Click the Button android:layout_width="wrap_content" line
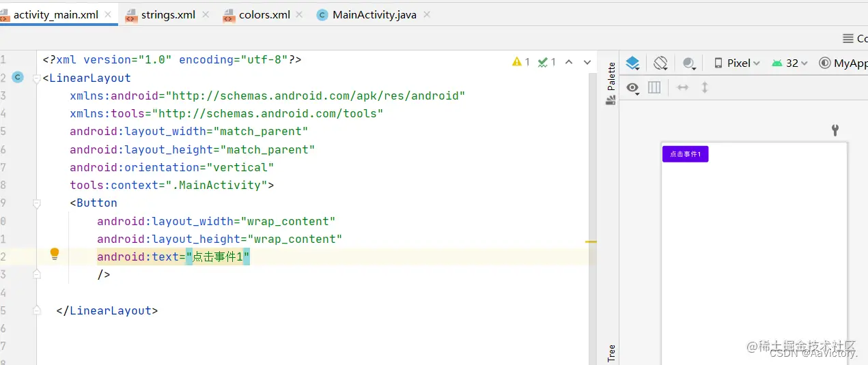868x365 pixels. click(216, 221)
